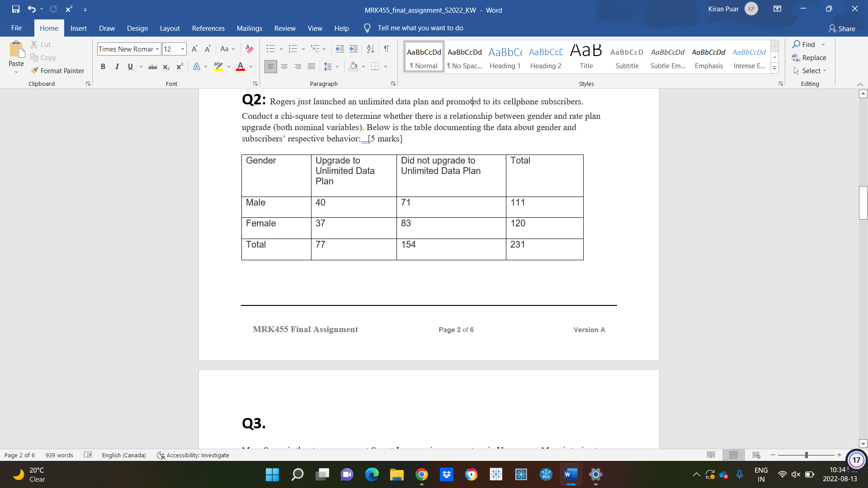Screen dimensions: 868x488
Task: Open the font size dropdown
Action: tap(183, 49)
